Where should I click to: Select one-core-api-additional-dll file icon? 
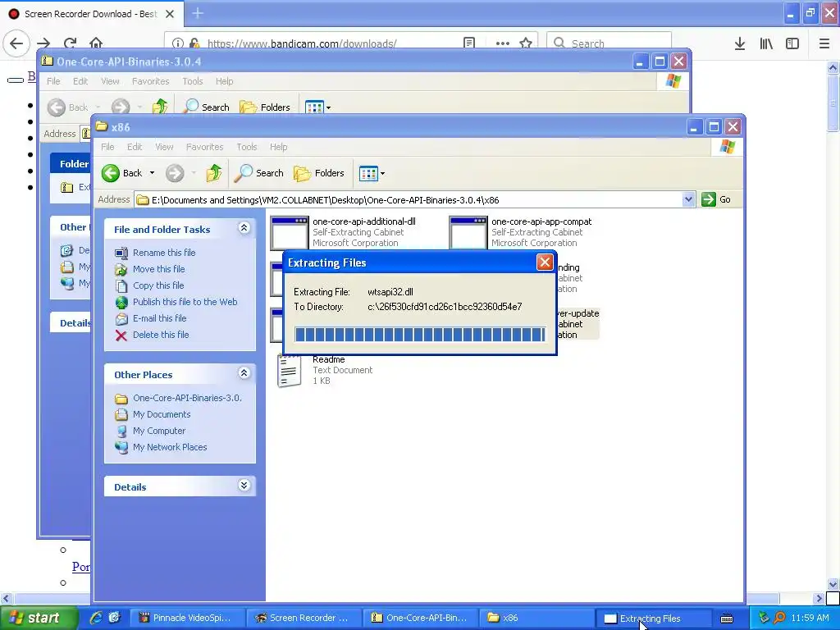click(290, 232)
